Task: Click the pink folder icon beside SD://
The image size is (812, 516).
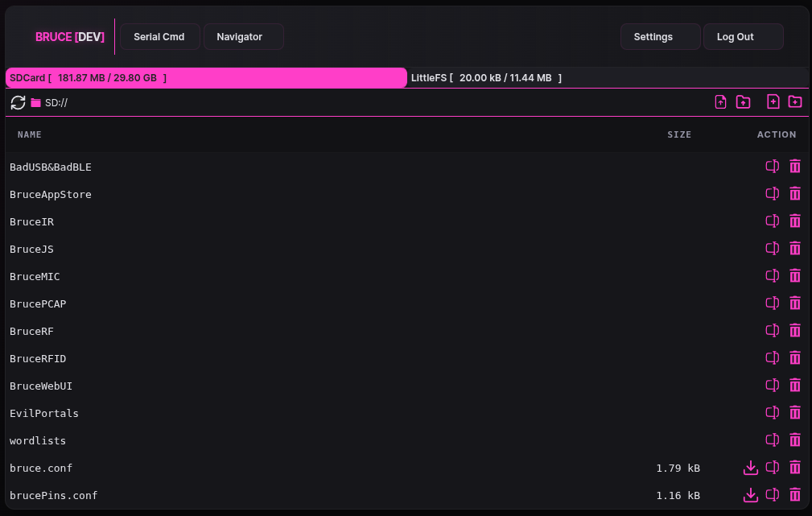Action: coord(35,102)
